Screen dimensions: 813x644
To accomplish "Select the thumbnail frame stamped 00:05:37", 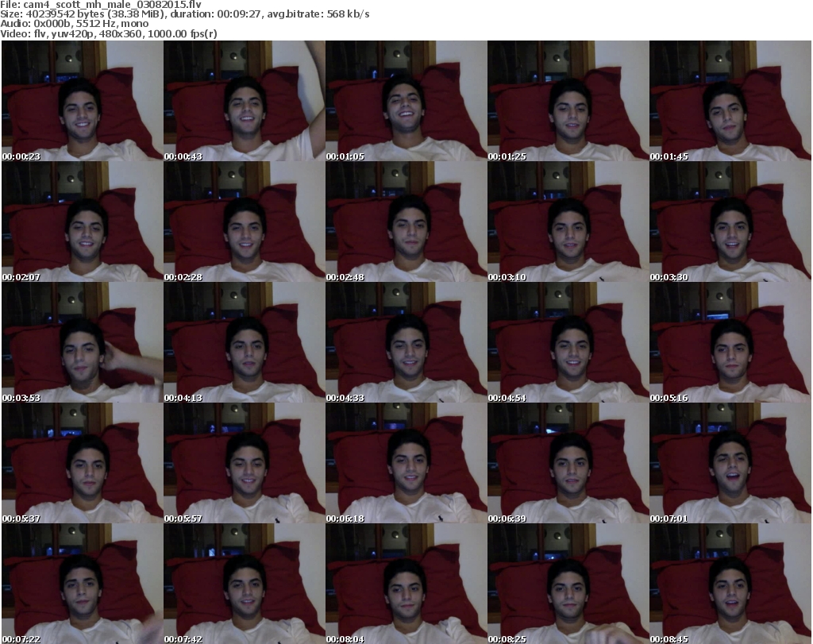I will [x=83, y=463].
